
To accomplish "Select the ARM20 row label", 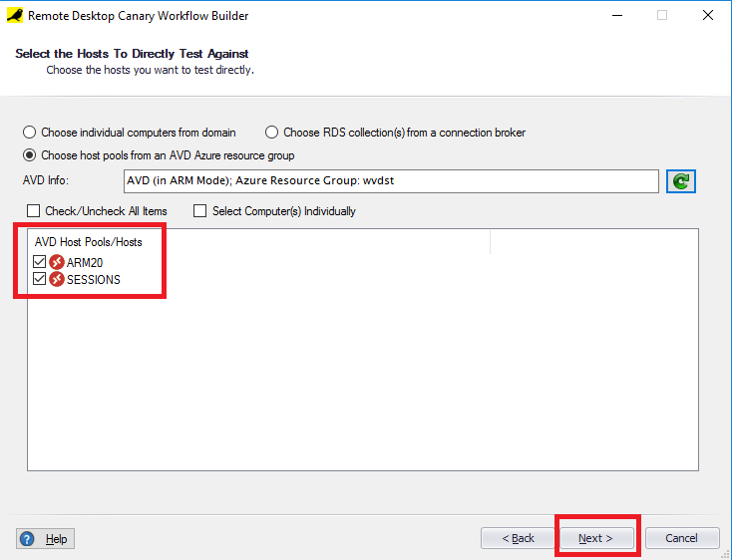I will tap(85, 262).
